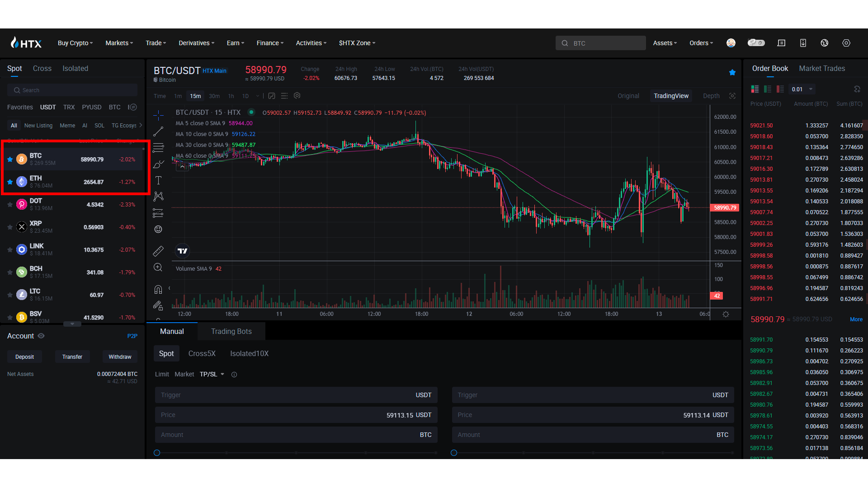Screen dimensions: 868x488
Task: Click the left amount slider handle
Action: point(157,453)
